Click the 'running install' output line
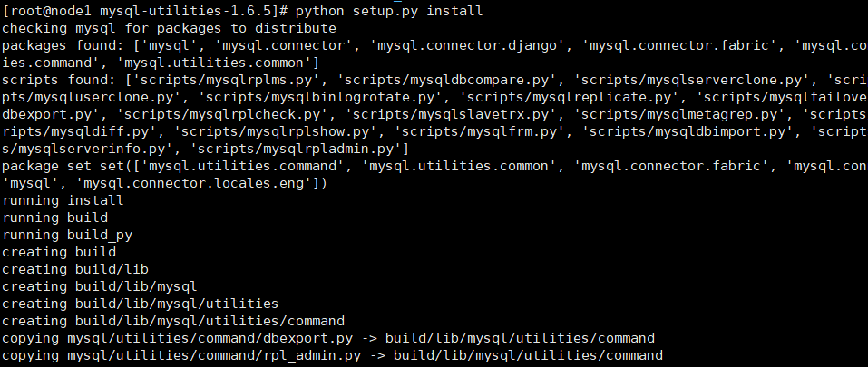This screenshot has width=868, height=367. [x=63, y=200]
